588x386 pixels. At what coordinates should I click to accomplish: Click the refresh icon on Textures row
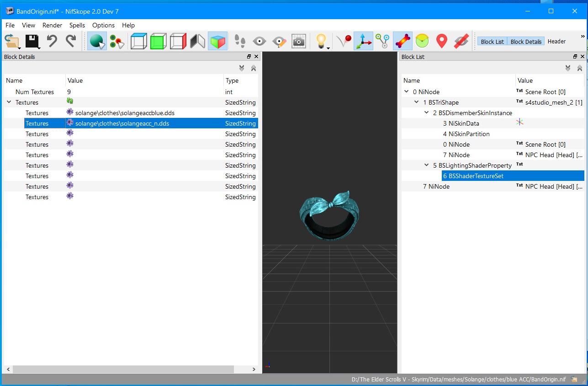pyautogui.click(x=70, y=101)
